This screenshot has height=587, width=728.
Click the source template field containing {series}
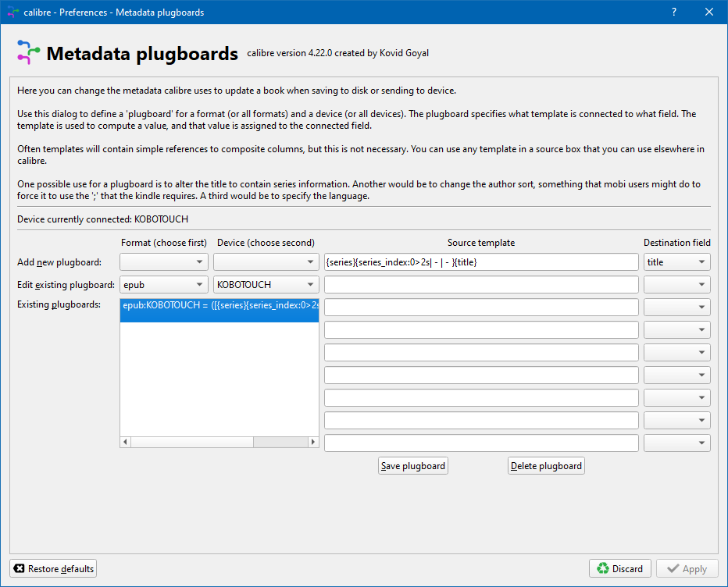[x=481, y=261]
